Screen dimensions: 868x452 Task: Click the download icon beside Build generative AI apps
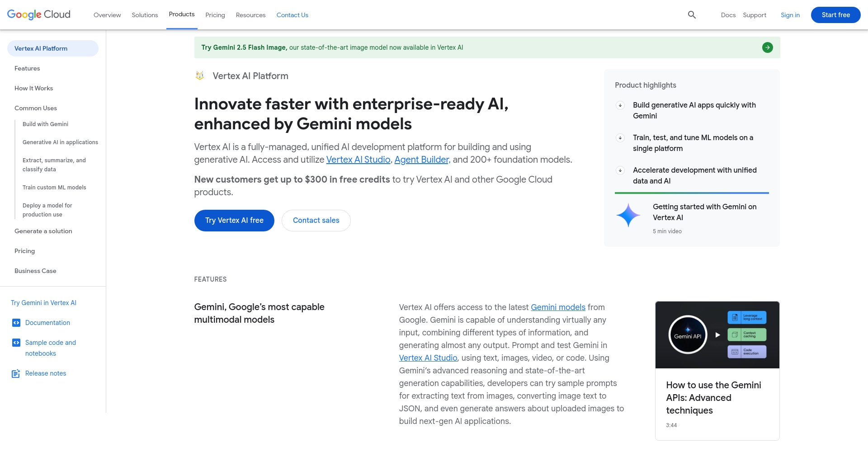(620, 105)
